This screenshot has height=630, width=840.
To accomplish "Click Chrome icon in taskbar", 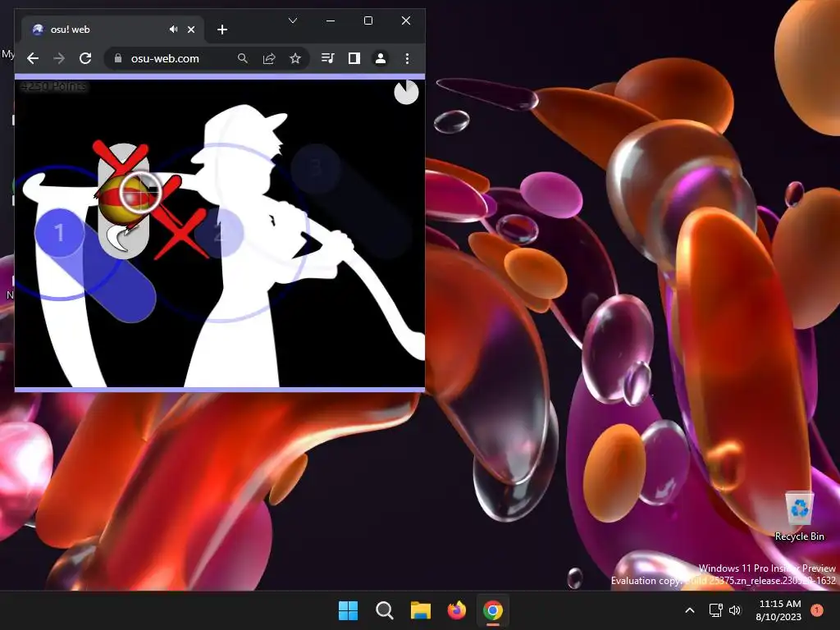I will click(x=493, y=610).
